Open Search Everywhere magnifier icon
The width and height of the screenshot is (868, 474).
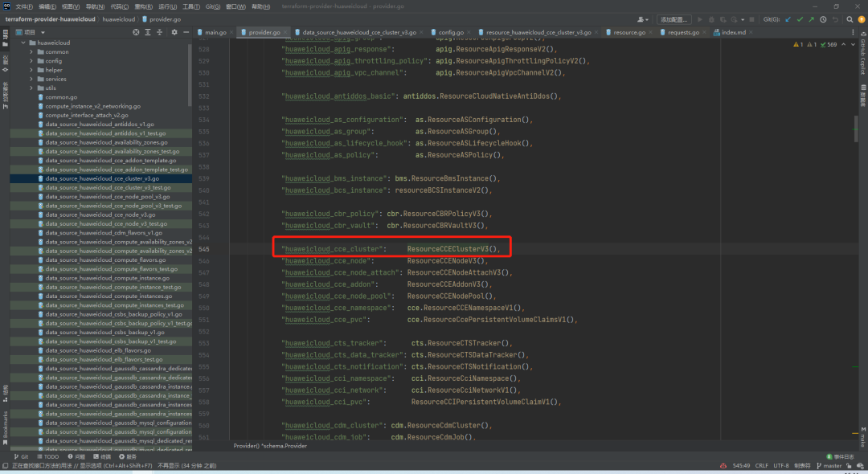(x=850, y=19)
